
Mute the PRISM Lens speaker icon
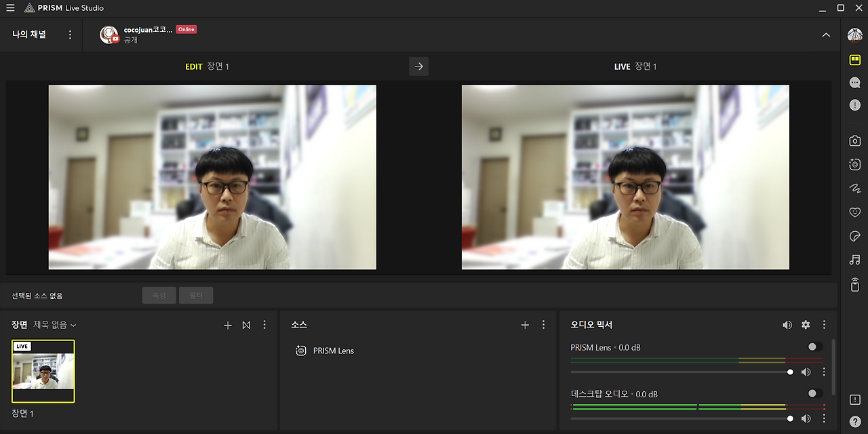[x=806, y=372]
